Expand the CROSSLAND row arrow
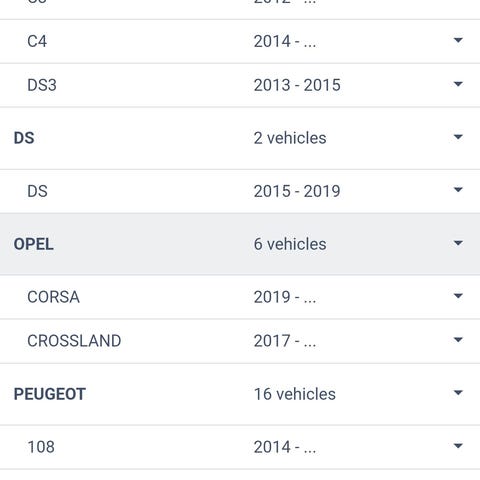This screenshot has height=480, width=480. click(x=458, y=340)
